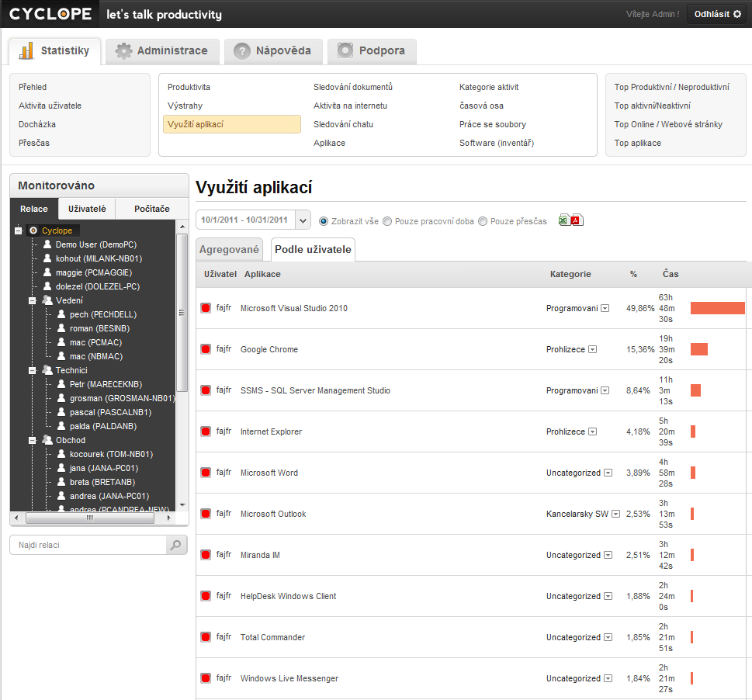Open the Nápověda tab
This screenshot has height=700, width=752.
273,50
